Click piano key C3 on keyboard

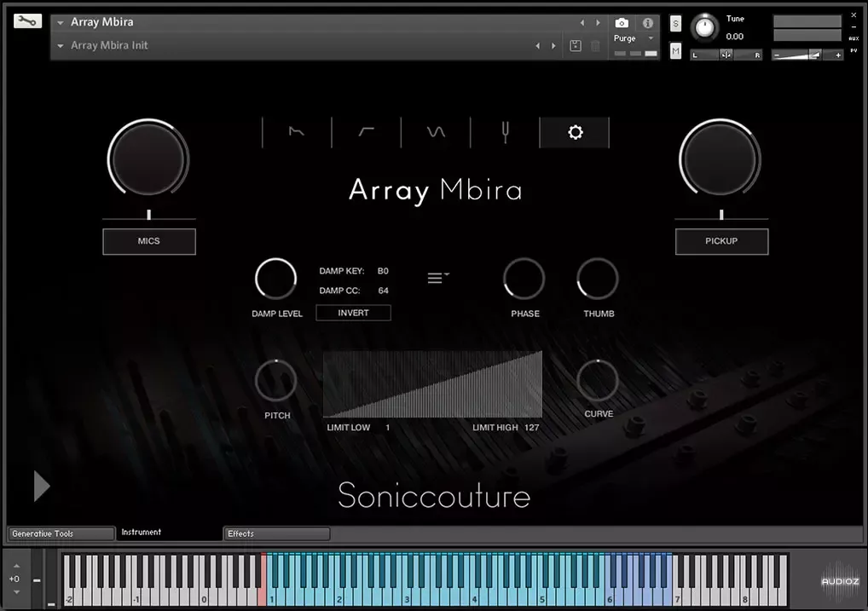(407, 597)
